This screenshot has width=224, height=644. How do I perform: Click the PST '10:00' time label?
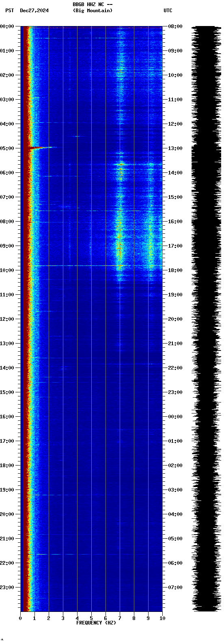click(x=7, y=270)
